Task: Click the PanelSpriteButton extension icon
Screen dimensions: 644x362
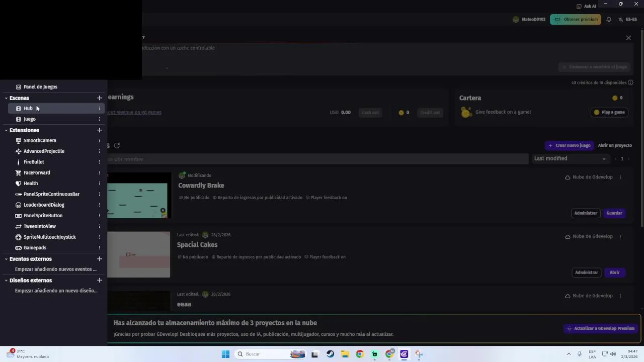Action: (19, 216)
